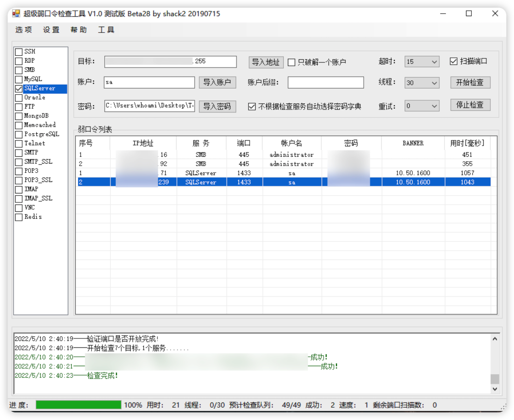Open the 设置 menu
This screenshot has width=514, height=420.
pyautogui.click(x=51, y=30)
